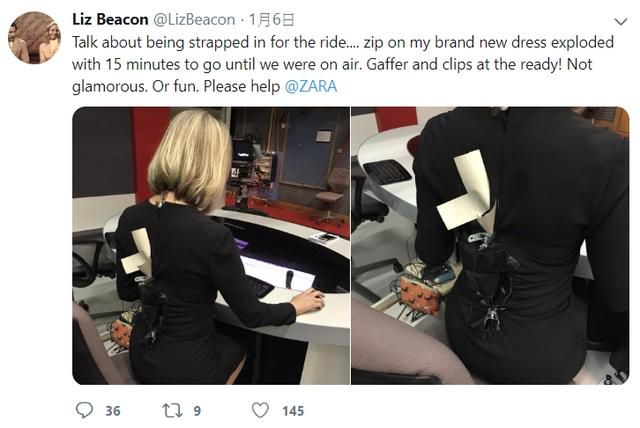The image size is (640, 428).
Task: Open Liz Beacon's profile avatar picture
Action: tap(34, 38)
